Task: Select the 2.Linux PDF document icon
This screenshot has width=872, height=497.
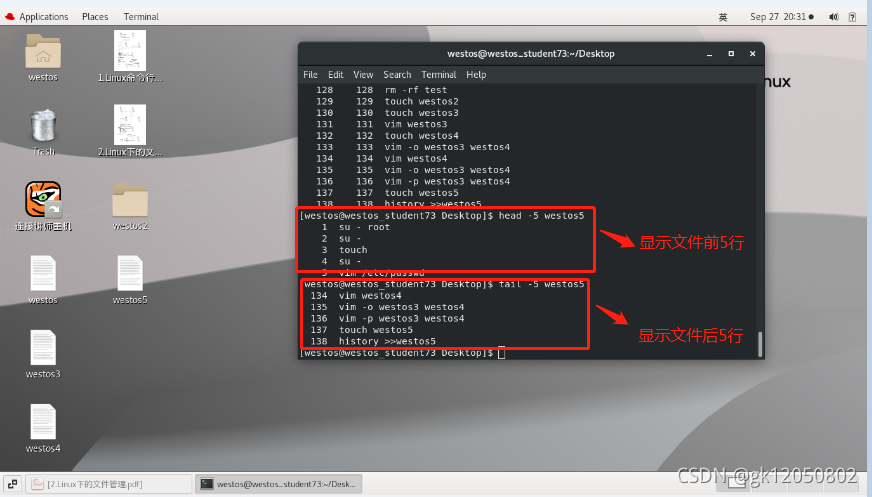Action: 130,125
